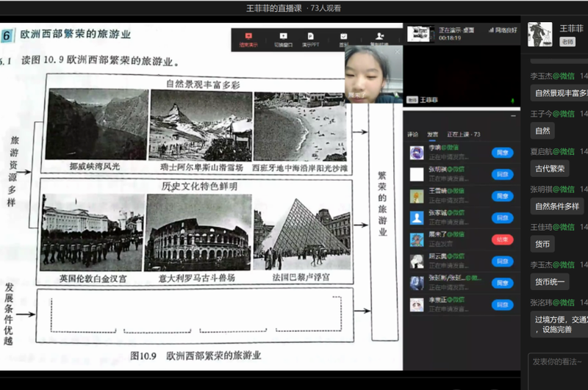
Task: Focus the 发表你的看法 comment input box
Action: click(558, 371)
